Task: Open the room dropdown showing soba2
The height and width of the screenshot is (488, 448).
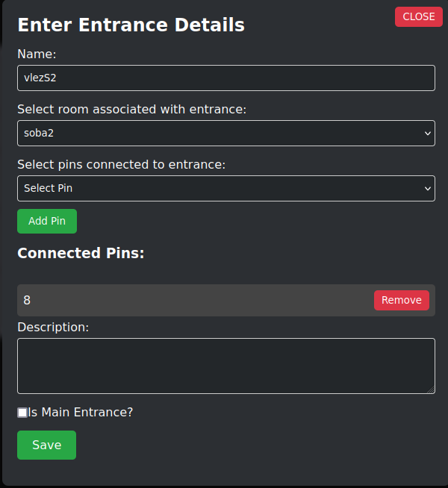Action: (225, 133)
